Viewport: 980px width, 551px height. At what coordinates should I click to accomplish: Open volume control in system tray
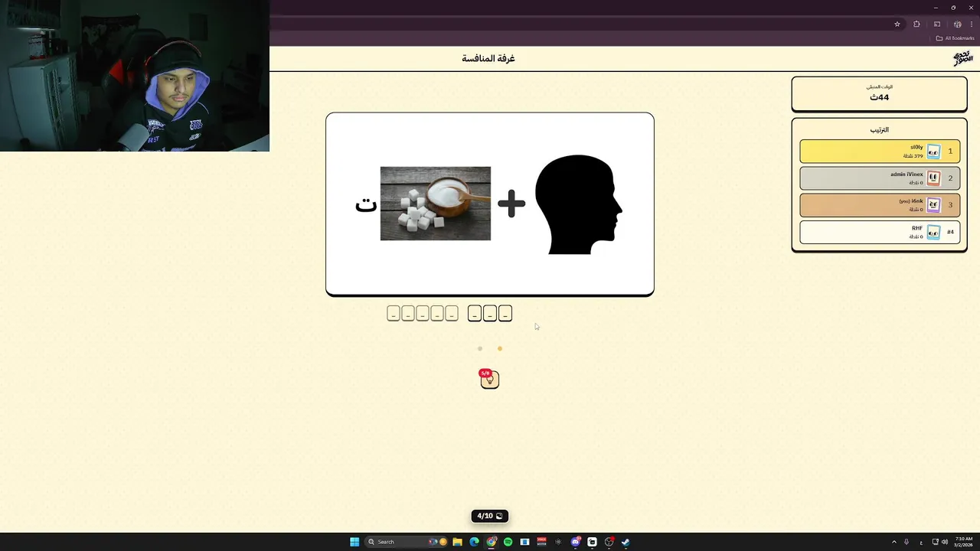point(944,542)
